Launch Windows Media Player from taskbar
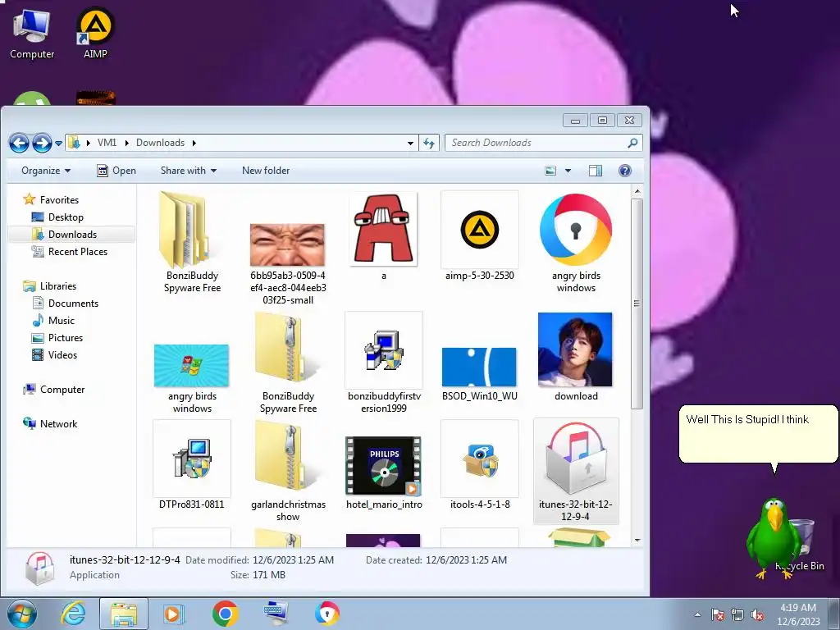The image size is (840, 630). (174, 614)
